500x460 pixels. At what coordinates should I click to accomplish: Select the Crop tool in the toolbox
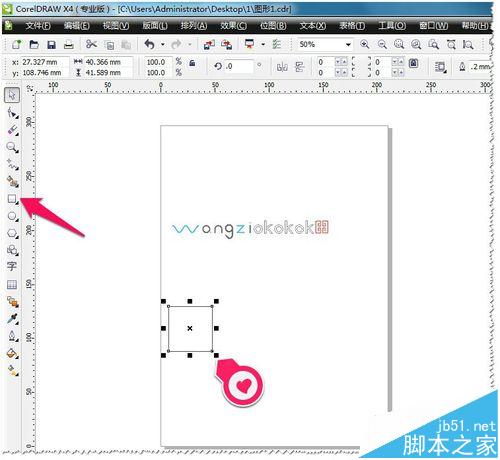pyautogui.click(x=13, y=130)
